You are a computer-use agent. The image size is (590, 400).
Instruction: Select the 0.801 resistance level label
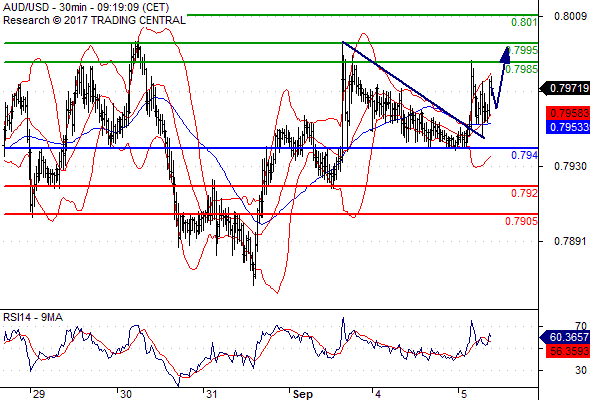click(x=524, y=22)
